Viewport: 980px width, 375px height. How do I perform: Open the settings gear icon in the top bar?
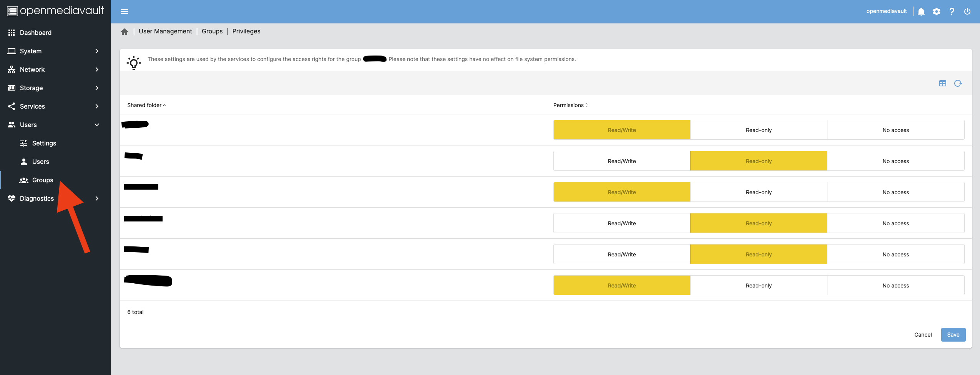pos(937,12)
